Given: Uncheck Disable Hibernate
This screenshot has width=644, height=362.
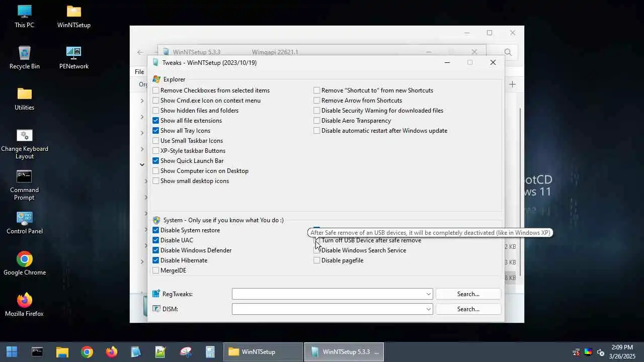Looking at the screenshot, I should point(156,260).
